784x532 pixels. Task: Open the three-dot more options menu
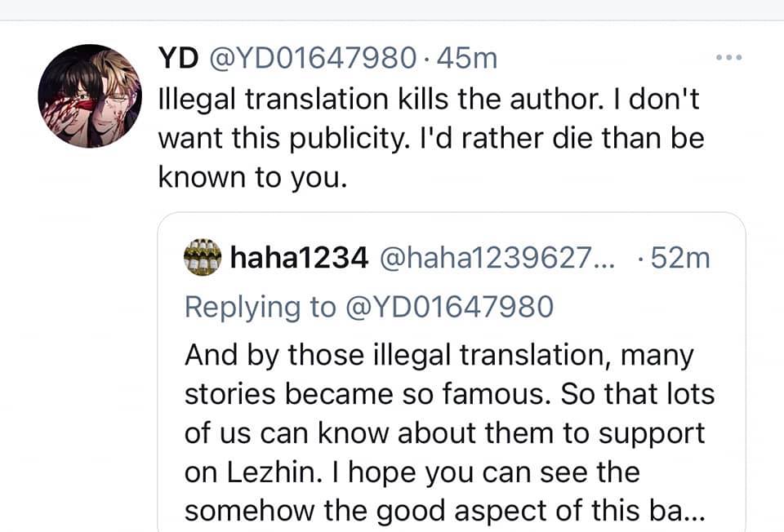(x=729, y=57)
